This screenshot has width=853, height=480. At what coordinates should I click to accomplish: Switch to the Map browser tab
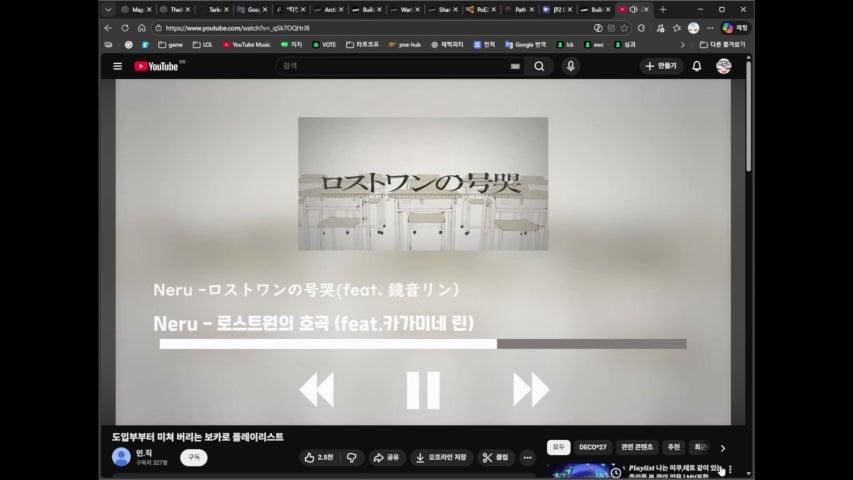135,10
